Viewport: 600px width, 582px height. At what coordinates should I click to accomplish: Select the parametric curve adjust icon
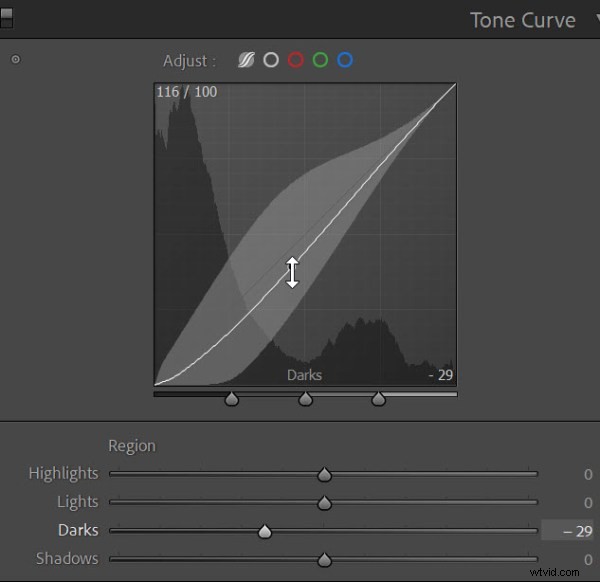pos(246,60)
